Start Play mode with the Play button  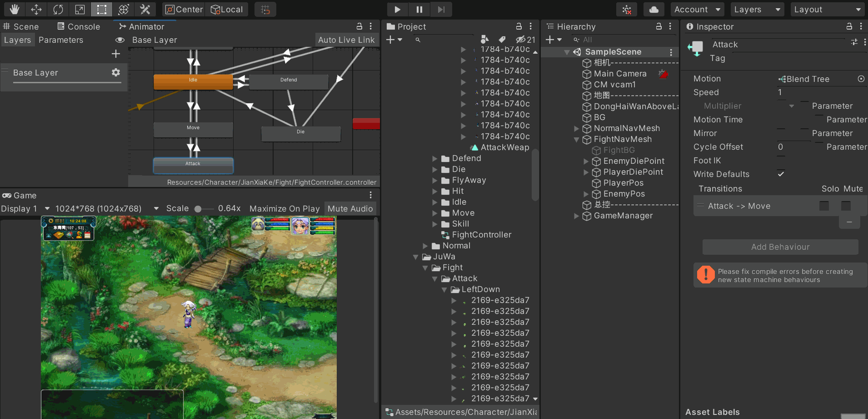[x=397, y=9]
